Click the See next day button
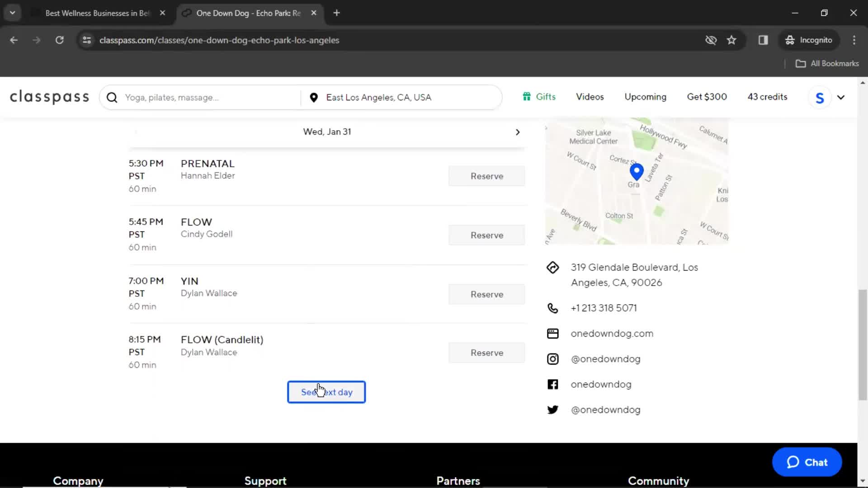 pyautogui.click(x=326, y=392)
